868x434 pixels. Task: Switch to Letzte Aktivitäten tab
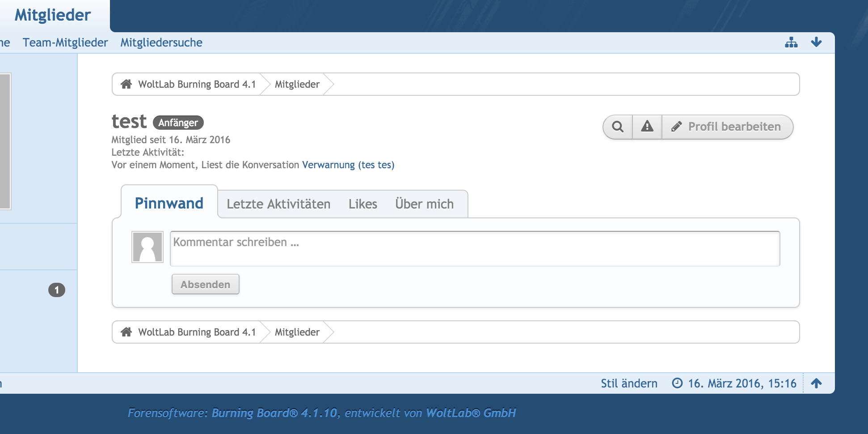point(278,204)
